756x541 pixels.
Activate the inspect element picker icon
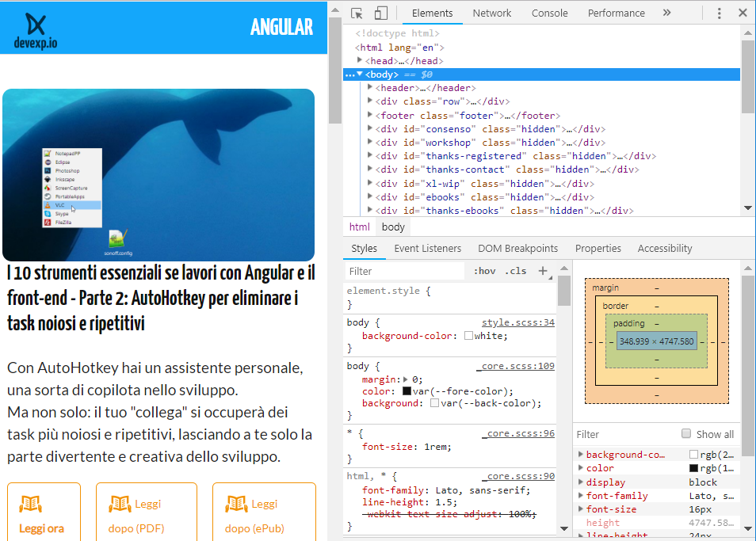(357, 13)
